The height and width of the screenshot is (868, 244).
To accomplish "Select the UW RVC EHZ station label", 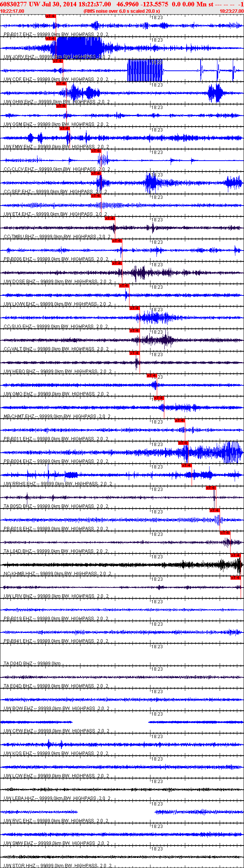I will [18, 820].
